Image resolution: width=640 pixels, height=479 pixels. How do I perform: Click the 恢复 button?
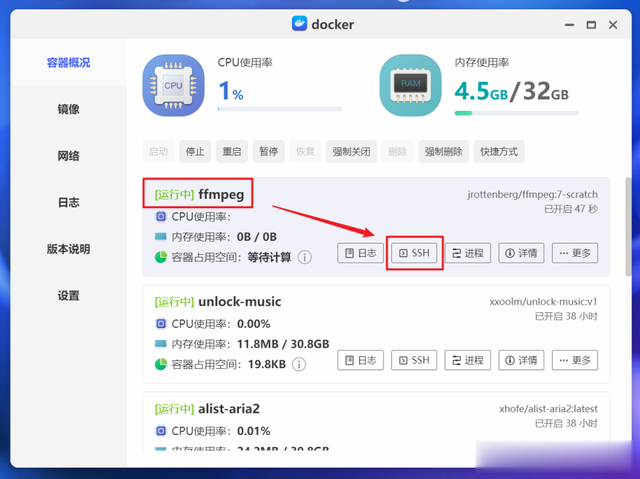(x=305, y=151)
